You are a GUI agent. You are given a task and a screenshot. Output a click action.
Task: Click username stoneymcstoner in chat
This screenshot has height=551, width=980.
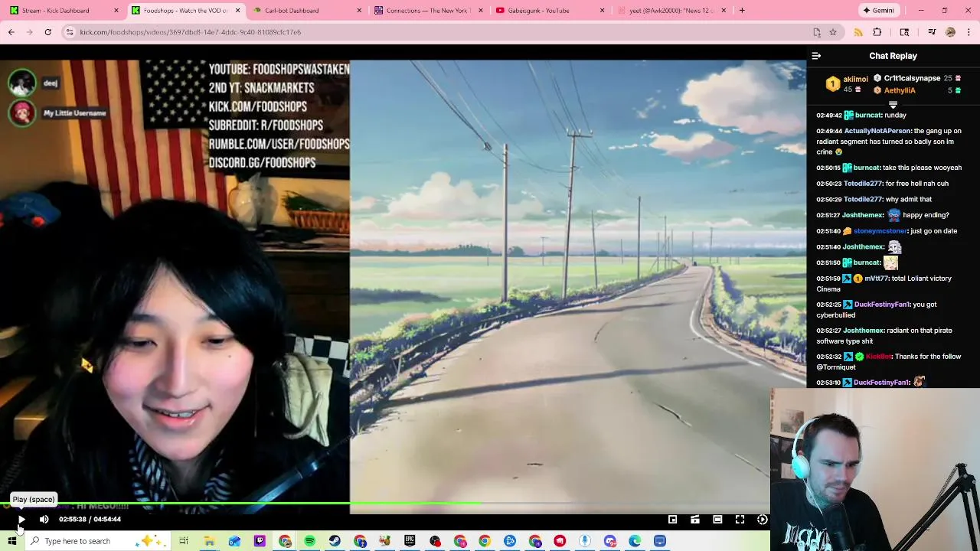pyautogui.click(x=881, y=231)
